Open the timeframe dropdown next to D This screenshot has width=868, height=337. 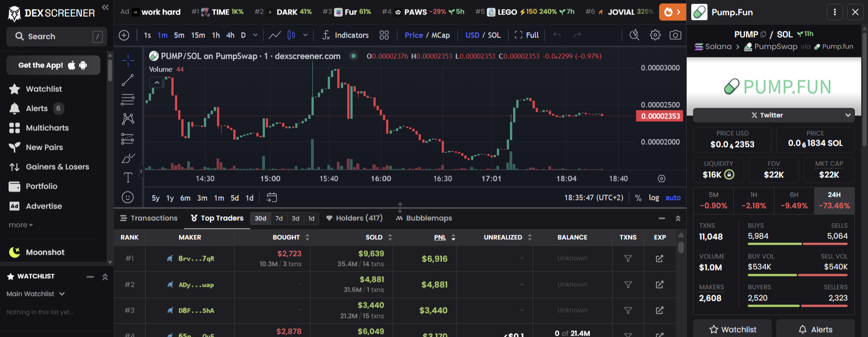[255, 35]
